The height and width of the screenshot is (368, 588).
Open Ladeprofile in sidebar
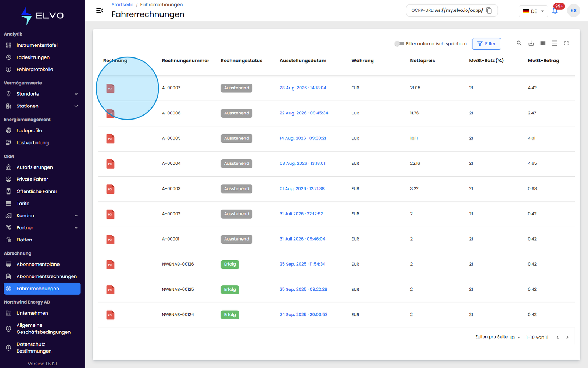coord(42,131)
